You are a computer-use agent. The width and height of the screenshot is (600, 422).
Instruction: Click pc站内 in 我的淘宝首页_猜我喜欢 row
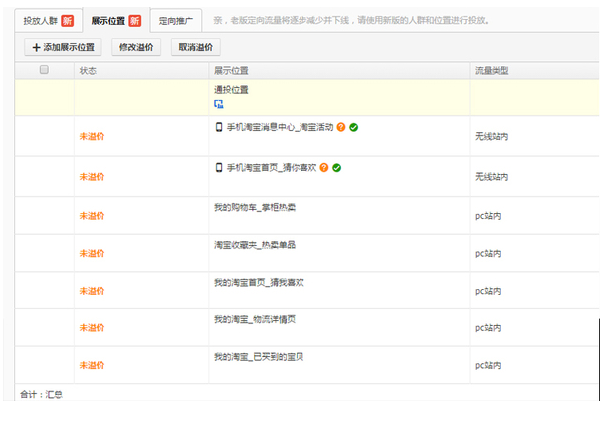[488, 291]
